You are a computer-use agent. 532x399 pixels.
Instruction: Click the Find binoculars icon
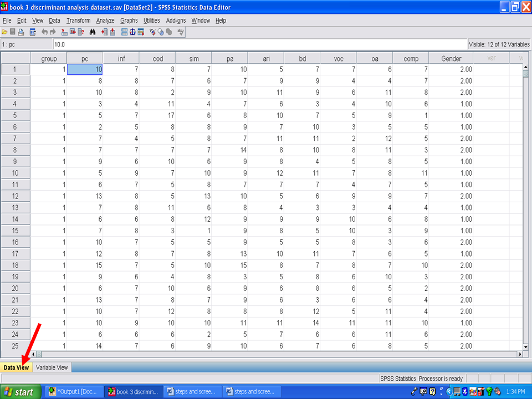tap(93, 32)
